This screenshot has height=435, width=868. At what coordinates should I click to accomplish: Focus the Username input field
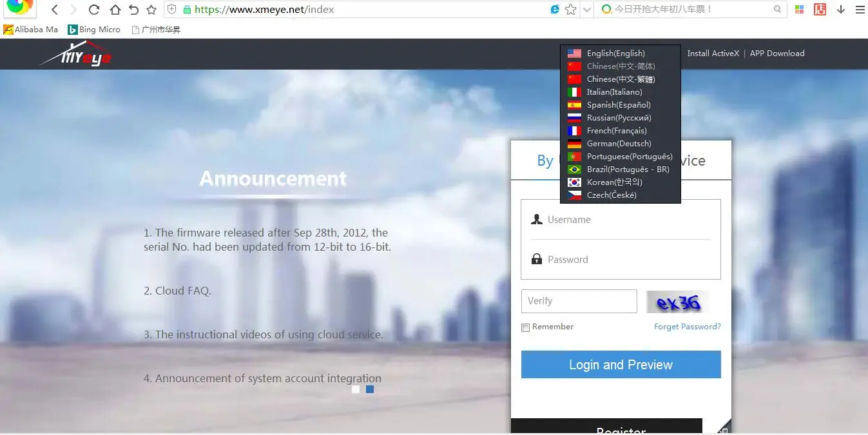coord(621,220)
